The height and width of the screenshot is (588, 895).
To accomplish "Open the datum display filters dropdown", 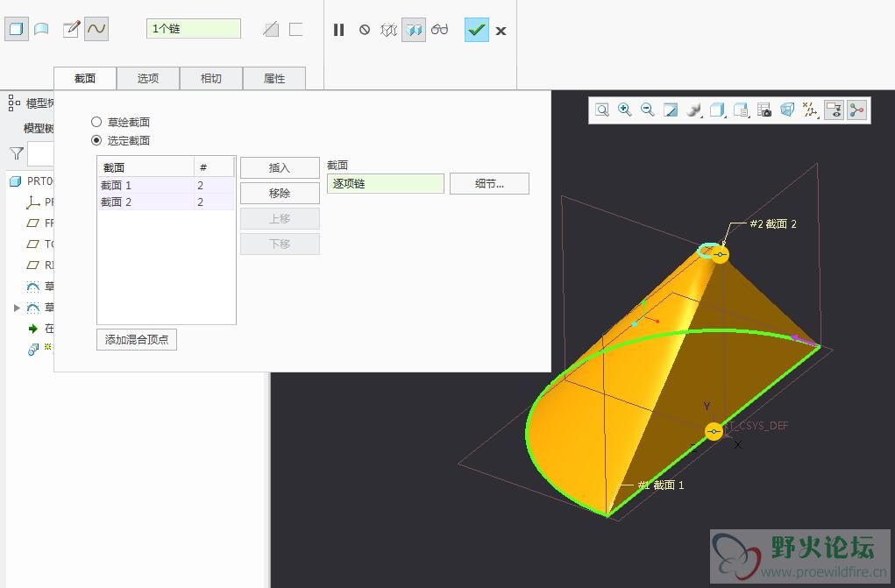I will coord(810,110).
